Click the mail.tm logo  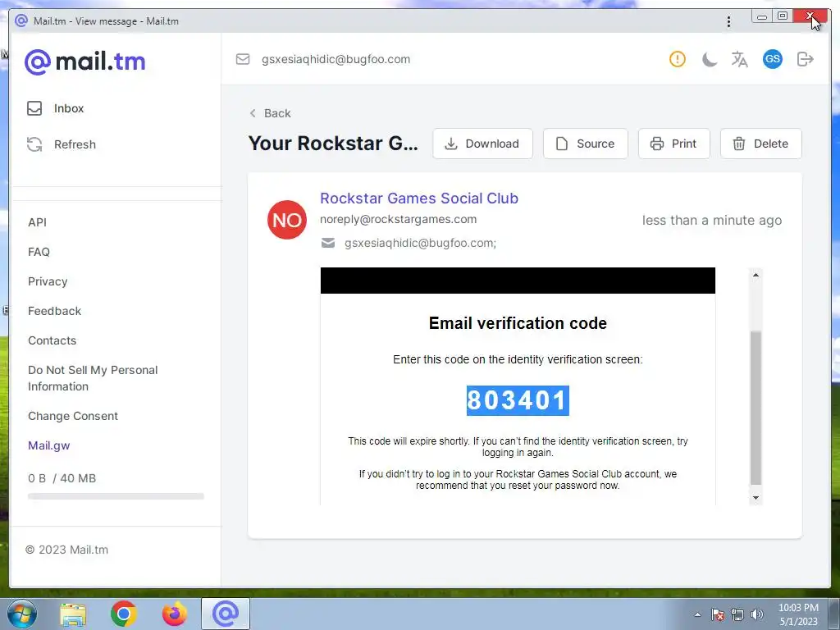coord(84,62)
